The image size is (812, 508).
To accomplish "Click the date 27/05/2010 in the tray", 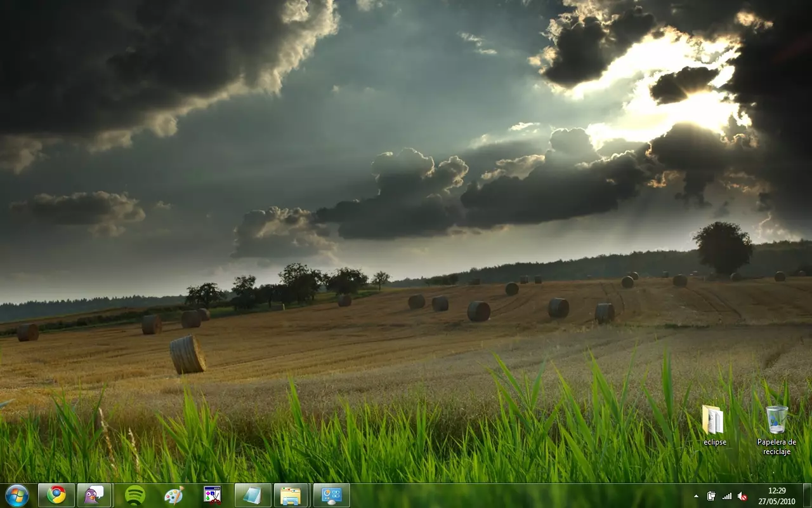I will pyautogui.click(x=776, y=501).
